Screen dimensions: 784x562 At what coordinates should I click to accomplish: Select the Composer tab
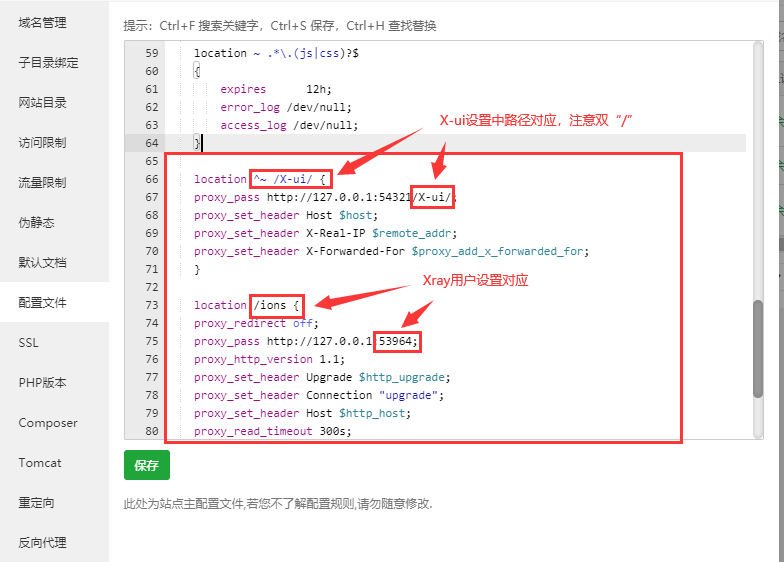pyautogui.click(x=47, y=422)
